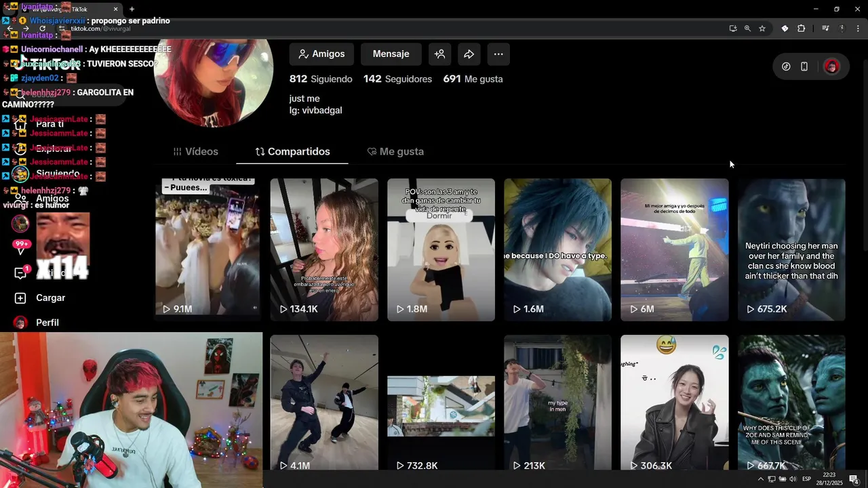Screen dimensions: 868x488
Task: Open the taskbar notification center icon
Action: [853, 479]
